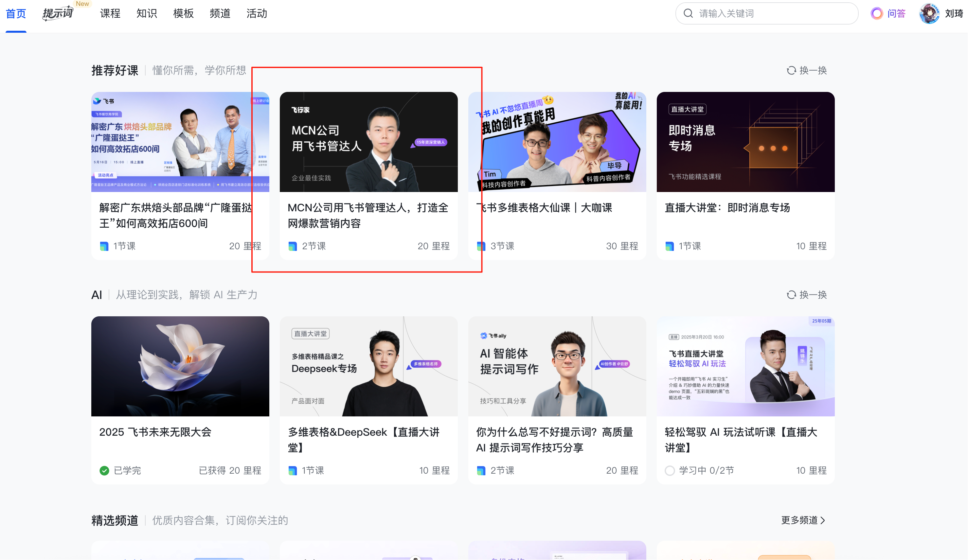Open the 即时消息专场 course thumbnail
Screen dimensions: 968x560
745,142
